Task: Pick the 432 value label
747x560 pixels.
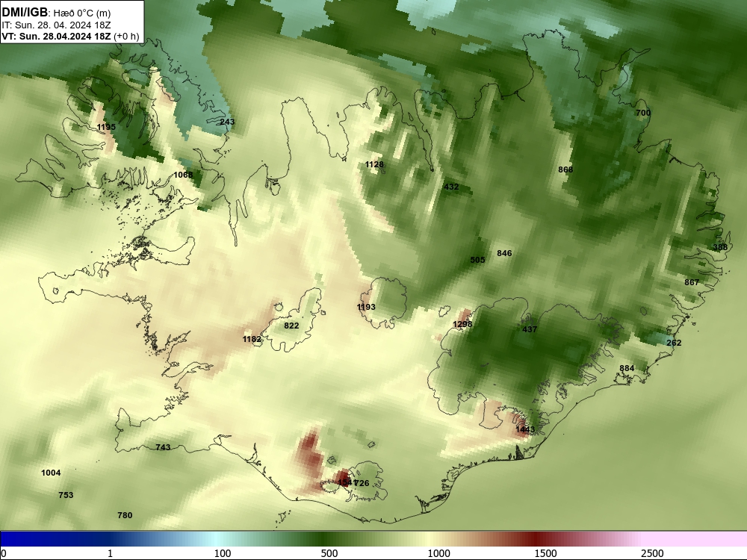Action: 451,187
